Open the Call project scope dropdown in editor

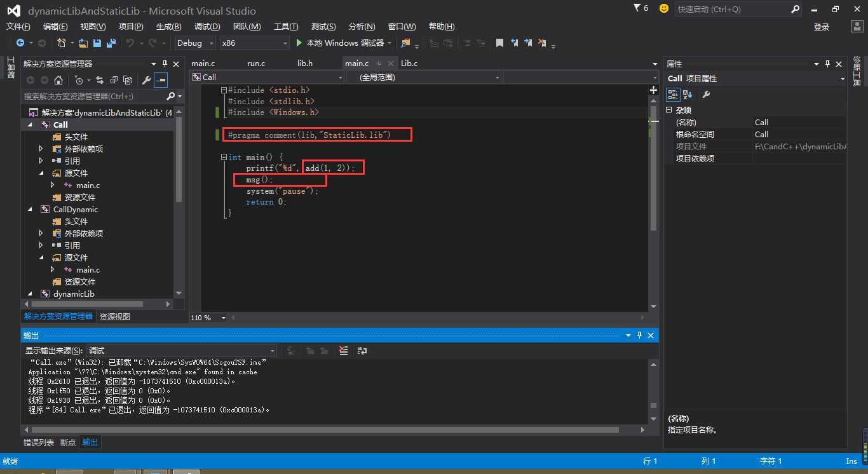(x=267, y=77)
